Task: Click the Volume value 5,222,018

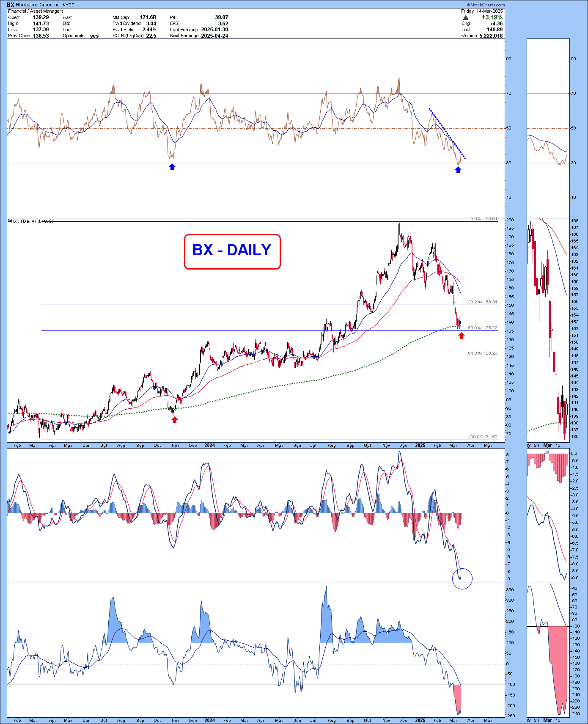Action: pyautogui.click(x=491, y=36)
